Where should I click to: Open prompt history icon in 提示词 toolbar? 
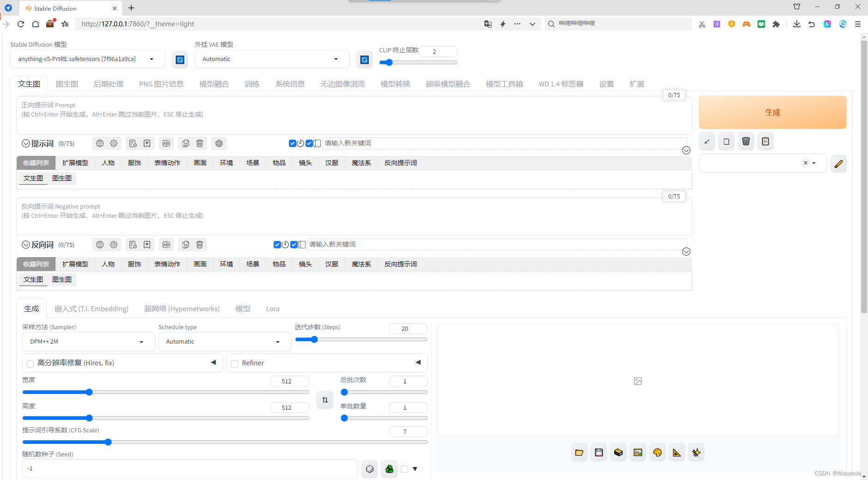pyautogui.click(x=133, y=143)
